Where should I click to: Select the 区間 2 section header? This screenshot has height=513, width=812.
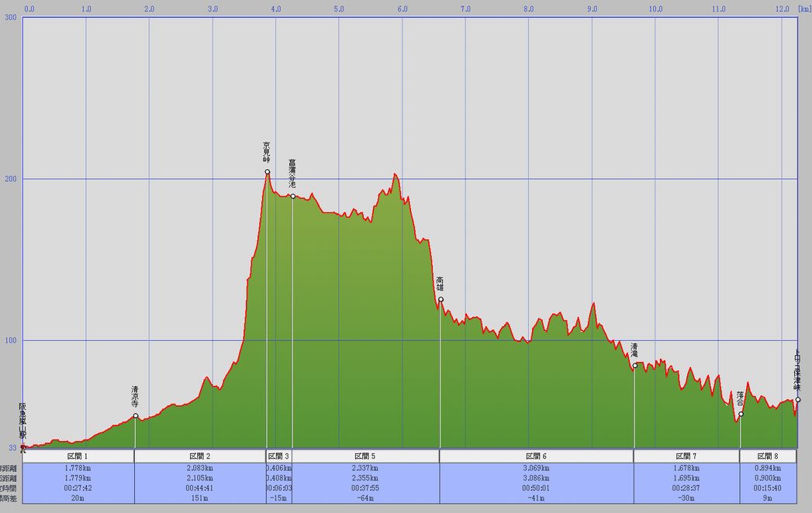point(200,456)
